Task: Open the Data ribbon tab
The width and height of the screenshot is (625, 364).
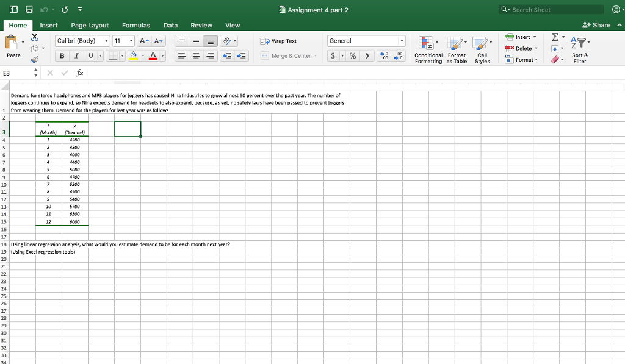Action: [x=170, y=26]
